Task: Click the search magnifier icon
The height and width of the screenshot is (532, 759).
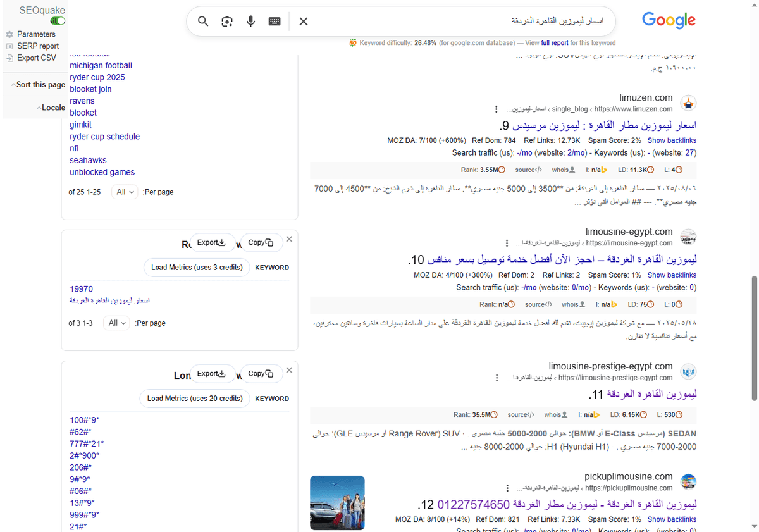Action: click(202, 21)
